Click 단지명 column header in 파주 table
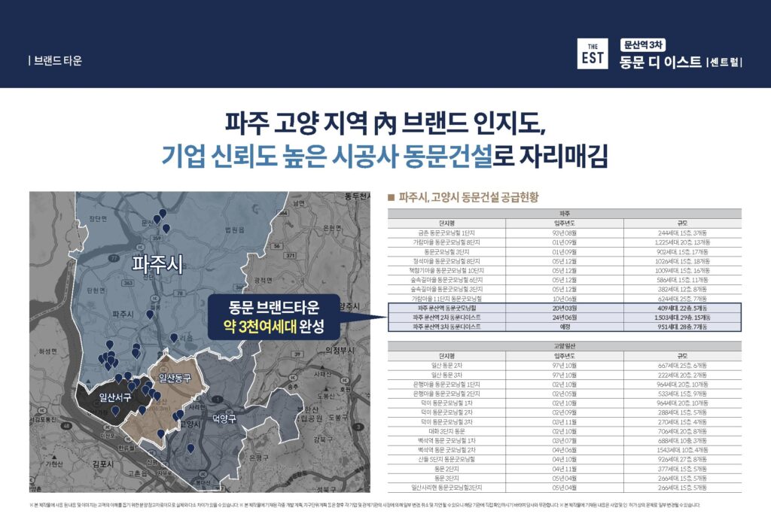The image size is (771, 532). (x=446, y=223)
